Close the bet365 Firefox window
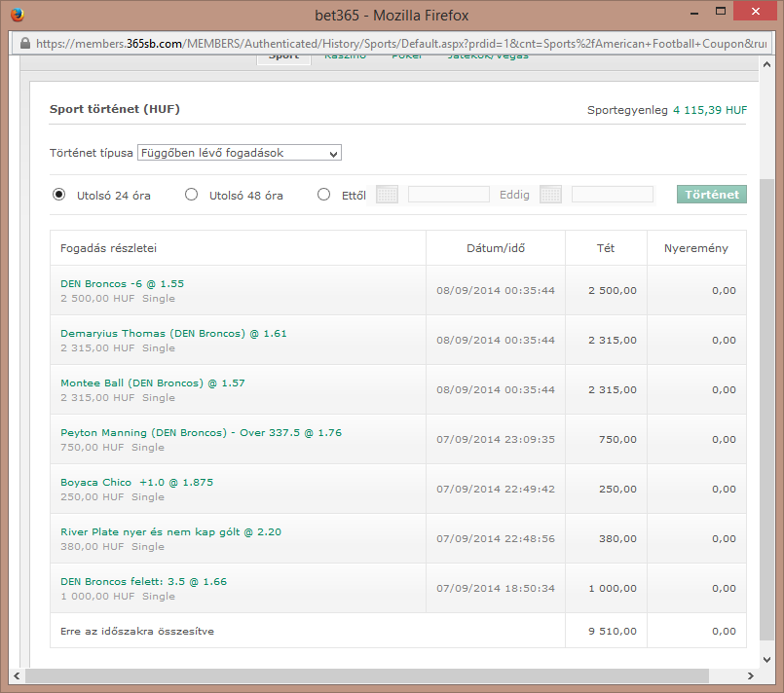The width and height of the screenshot is (784, 693). [x=755, y=11]
